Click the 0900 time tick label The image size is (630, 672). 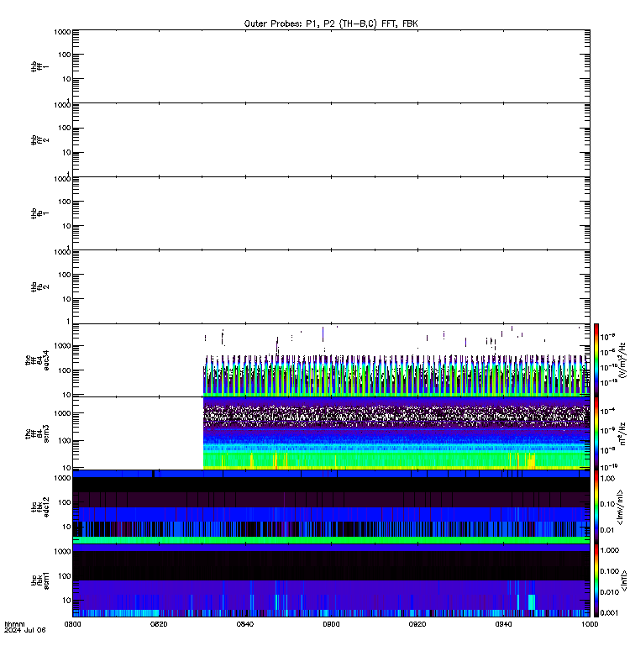coord(331,624)
